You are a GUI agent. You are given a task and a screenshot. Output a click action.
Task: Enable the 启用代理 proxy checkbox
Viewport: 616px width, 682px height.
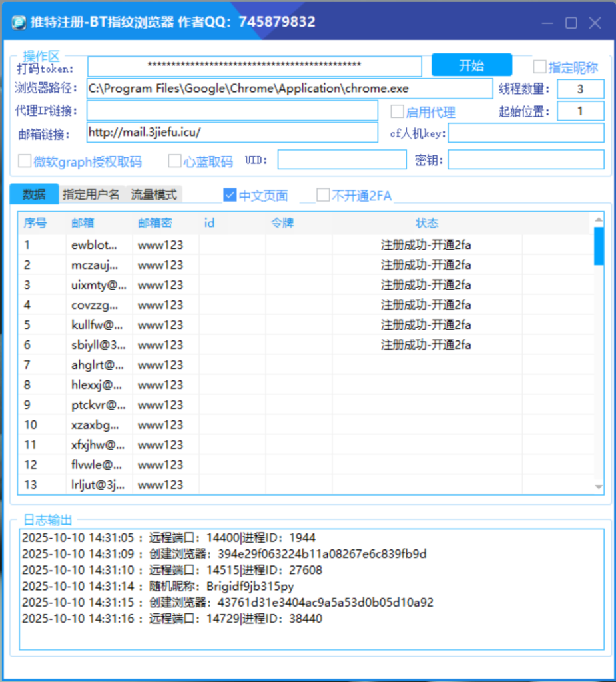397,111
